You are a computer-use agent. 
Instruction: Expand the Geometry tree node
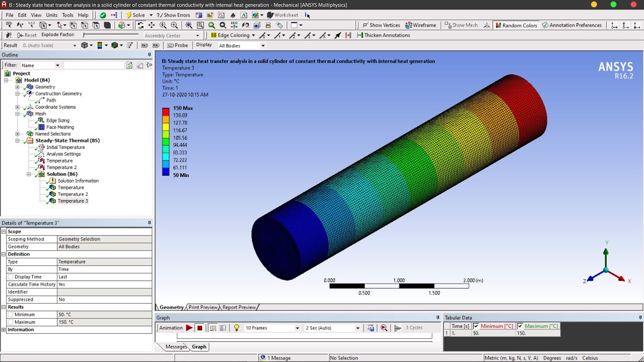click(x=18, y=87)
